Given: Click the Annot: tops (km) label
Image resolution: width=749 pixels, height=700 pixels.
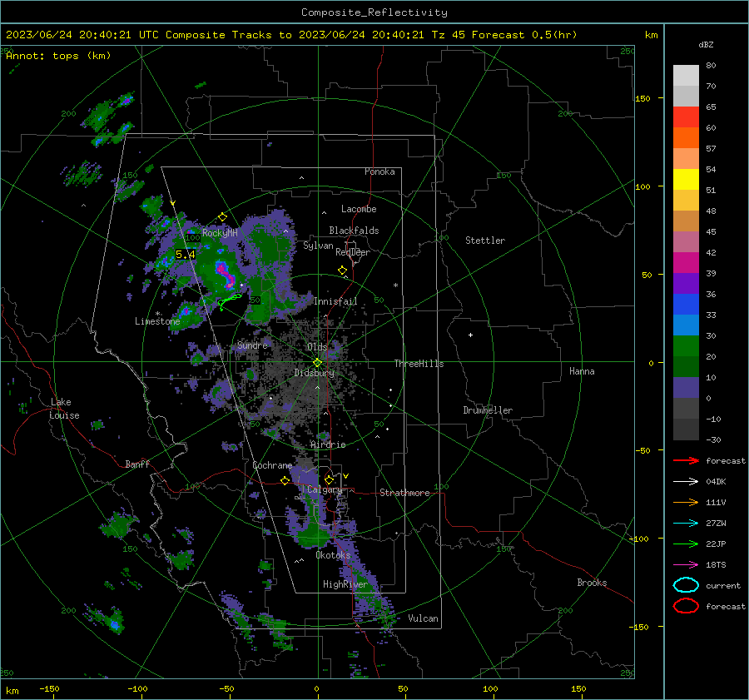Looking at the screenshot, I should 58,56.
